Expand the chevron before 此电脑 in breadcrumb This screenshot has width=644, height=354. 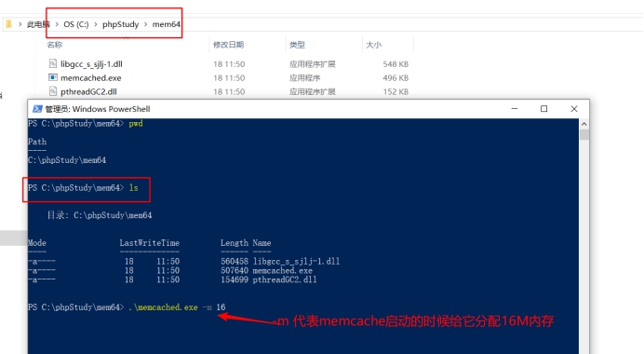coord(20,24)
